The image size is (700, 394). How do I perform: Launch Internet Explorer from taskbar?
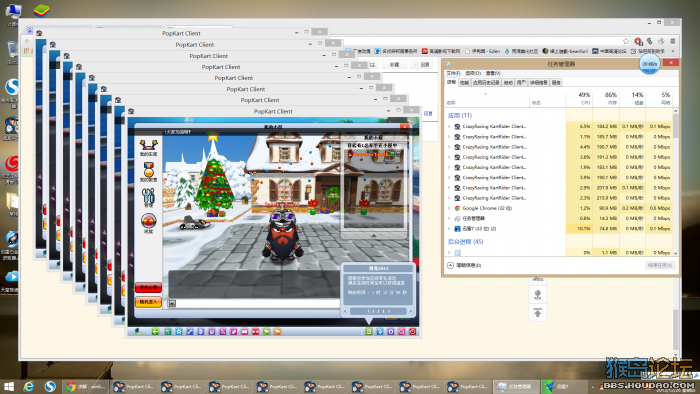coord(29,386)
